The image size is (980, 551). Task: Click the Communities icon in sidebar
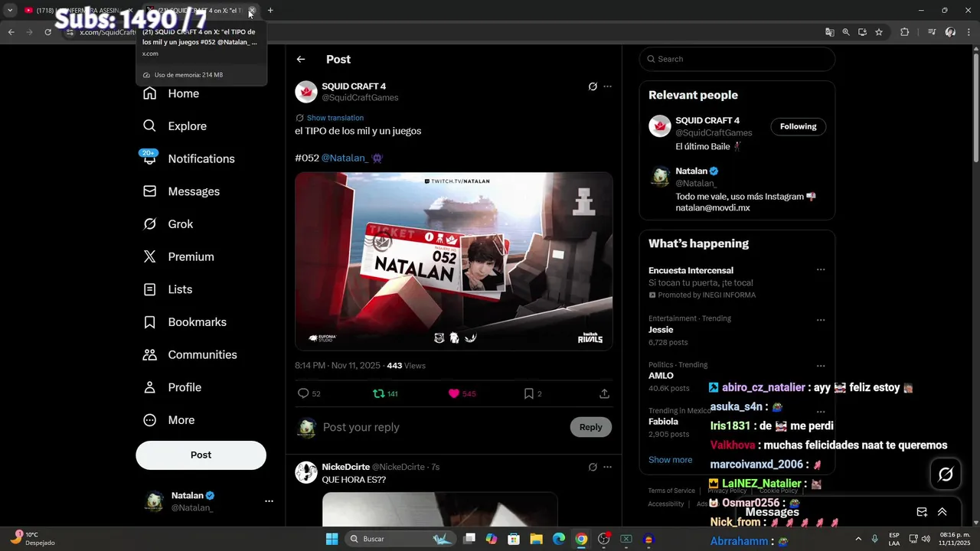point(150,355)
